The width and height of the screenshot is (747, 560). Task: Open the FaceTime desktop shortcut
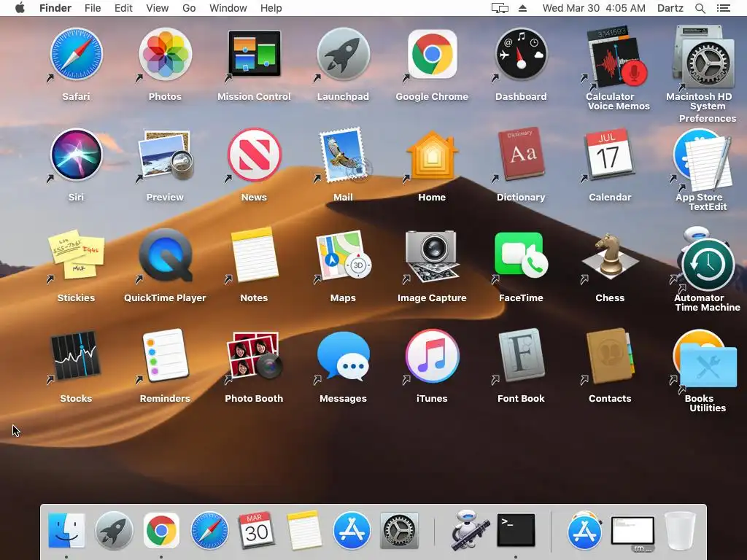click(x=521, y=255)
